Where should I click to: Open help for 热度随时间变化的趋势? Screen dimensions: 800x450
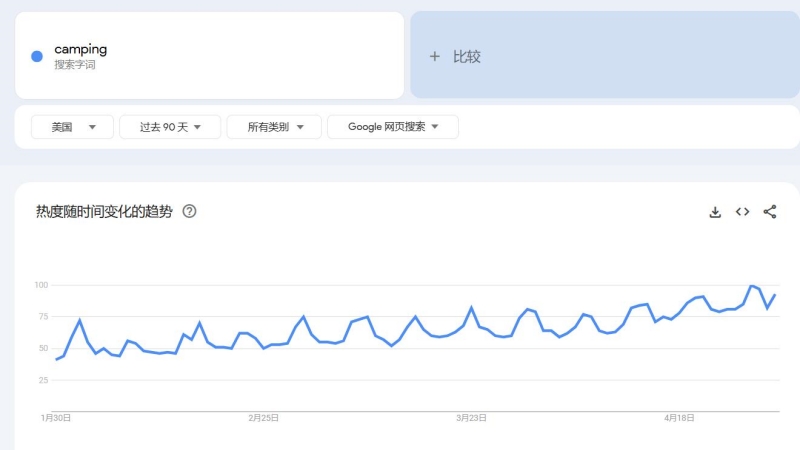point(190,212)
